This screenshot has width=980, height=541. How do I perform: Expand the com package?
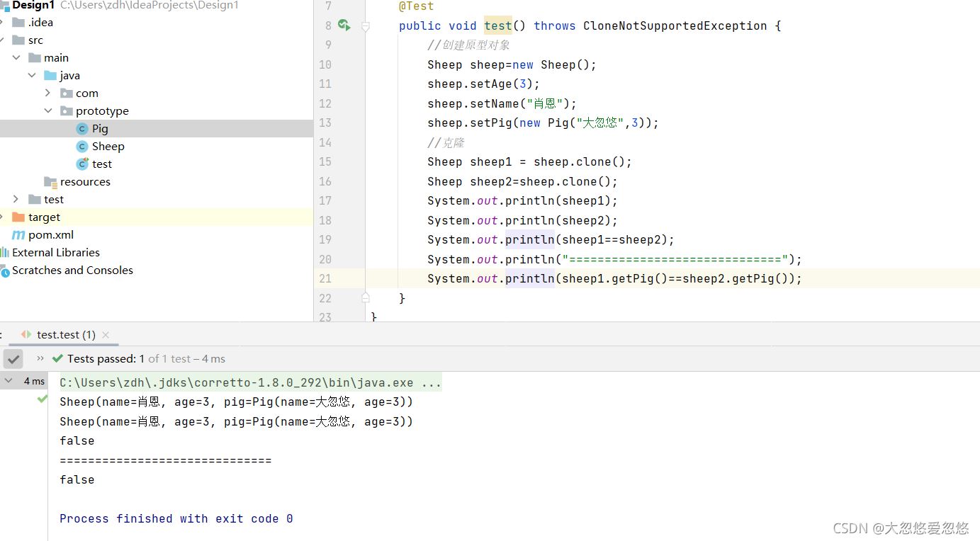point(48,93)
